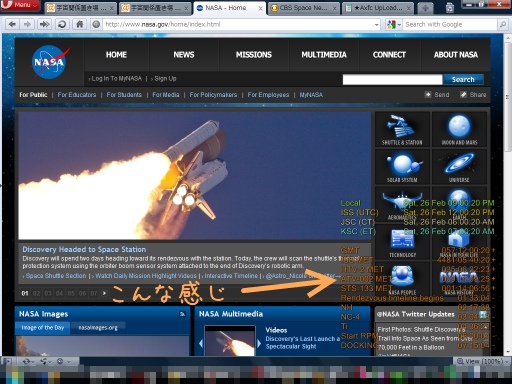Go to browser home page icon
Screen dimensions: 512x384
tap(80, 24)
